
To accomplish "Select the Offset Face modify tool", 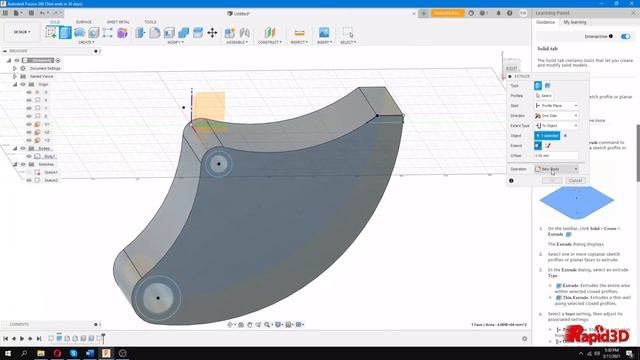I will [198, 33].
